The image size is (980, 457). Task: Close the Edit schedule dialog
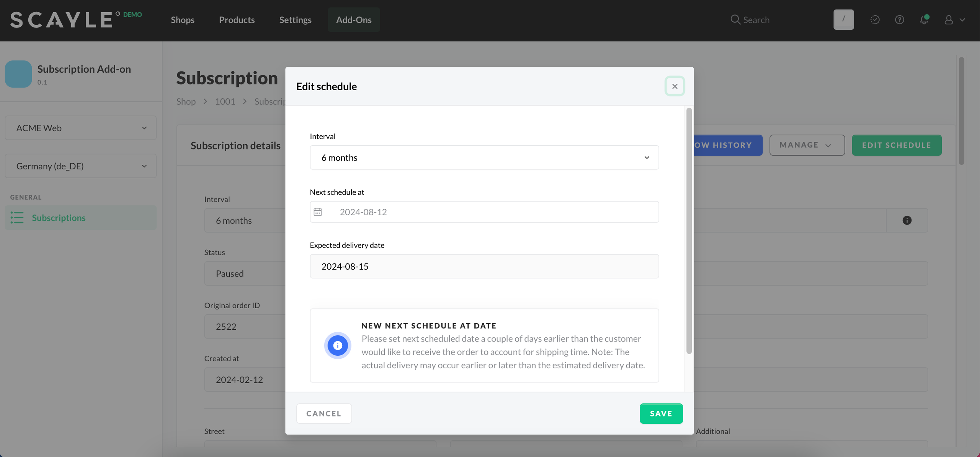click(675, 86)
